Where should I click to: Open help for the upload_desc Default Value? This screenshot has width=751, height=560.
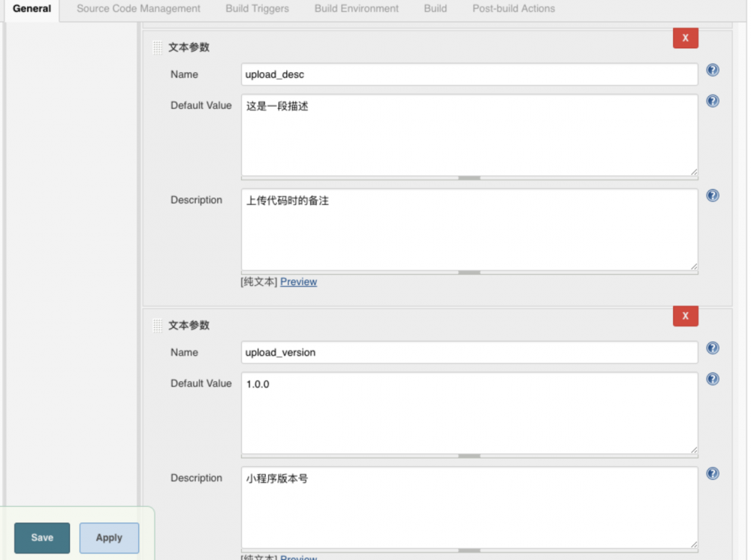click(x=712, y=101)
